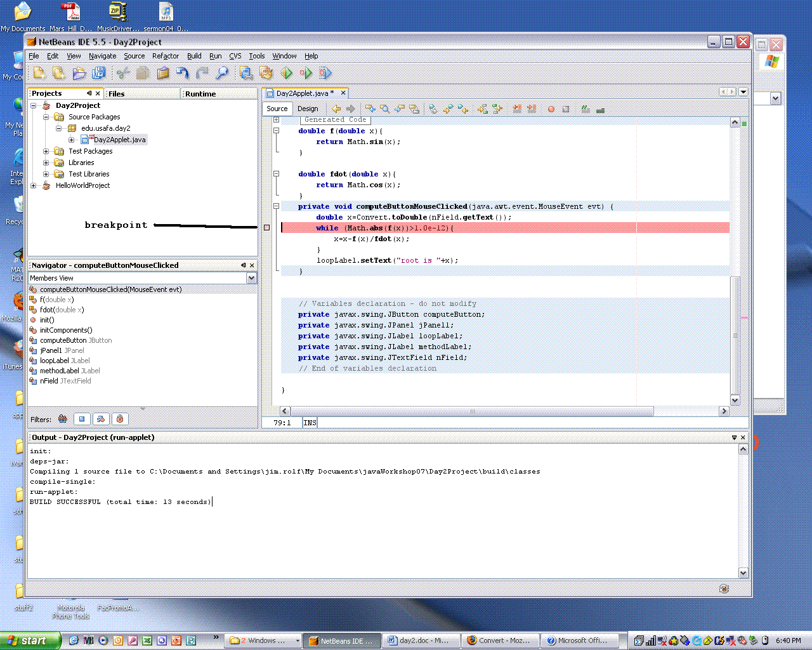Click the Undo arrow icon

click(183, 73)
